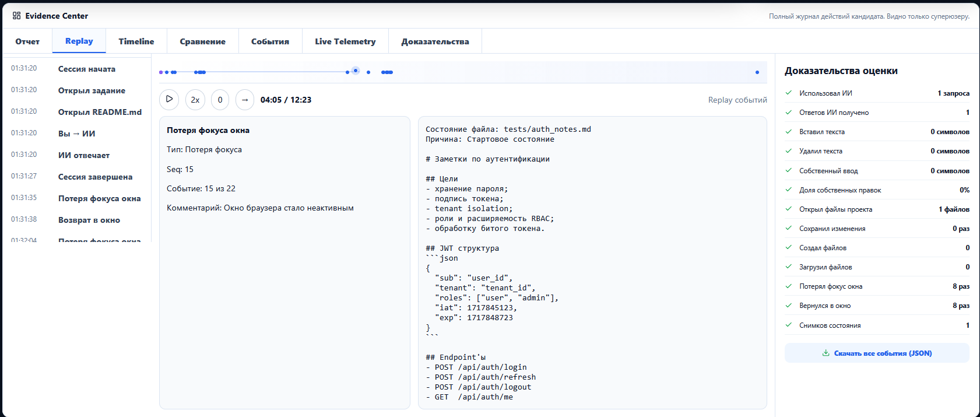Open the Сравнение tab
This screenshot has width=980, height=417.
203,41
